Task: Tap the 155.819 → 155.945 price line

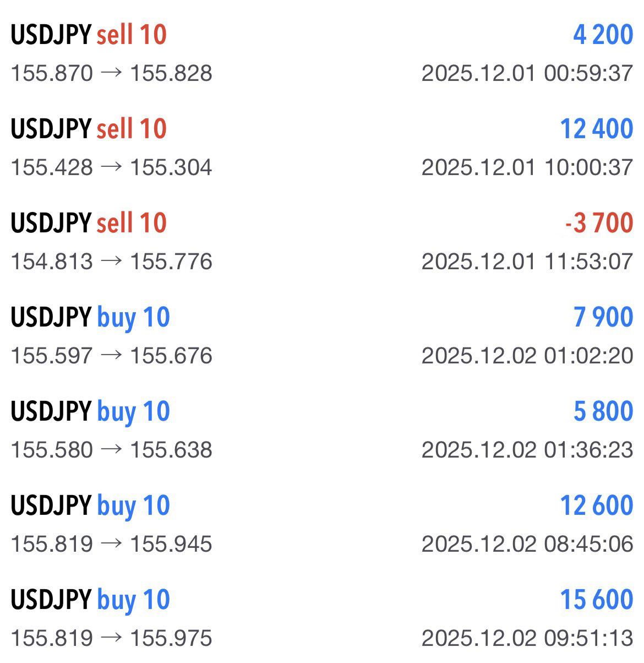Action: click(111, 544)
